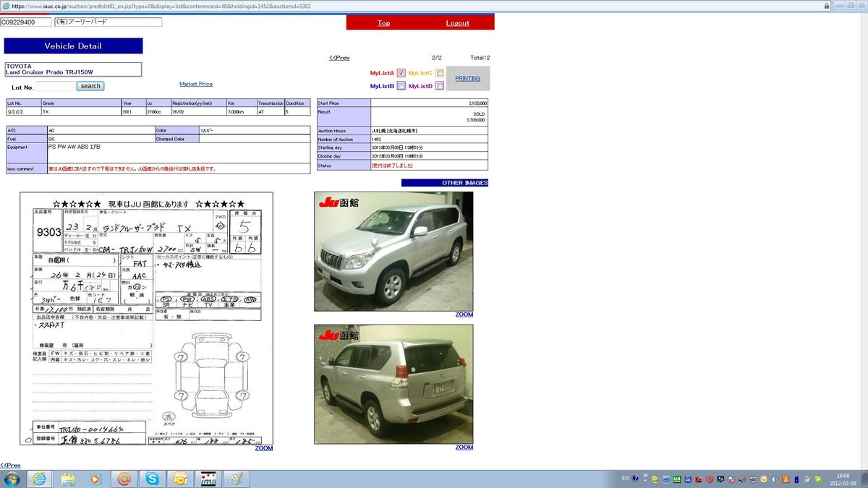
Task: Click the red Adobe PDF tray icon
Action: (x=699, y=479)
